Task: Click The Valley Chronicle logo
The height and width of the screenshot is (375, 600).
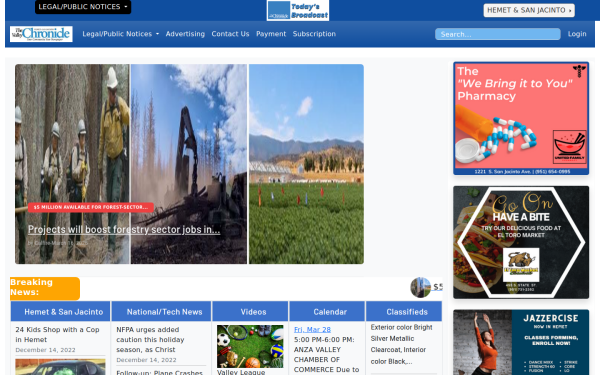Action: (41, 34)
